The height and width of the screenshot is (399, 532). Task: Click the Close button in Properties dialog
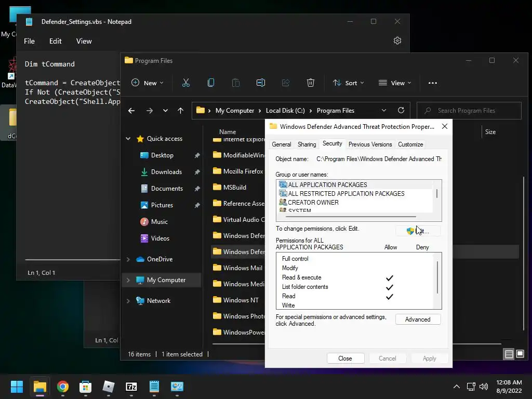[x=345, y=358]
